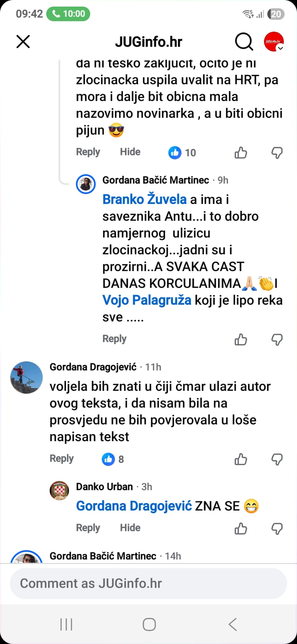Dislike Danko Urban's 'ZNA SE' reply
The image size is (297, 644).
click(x=277, y=529)
